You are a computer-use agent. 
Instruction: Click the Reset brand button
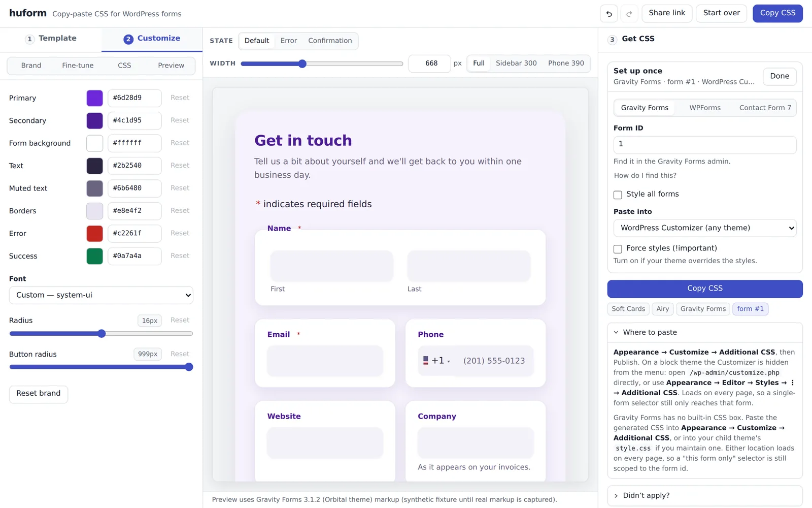[x=39, y=394]
